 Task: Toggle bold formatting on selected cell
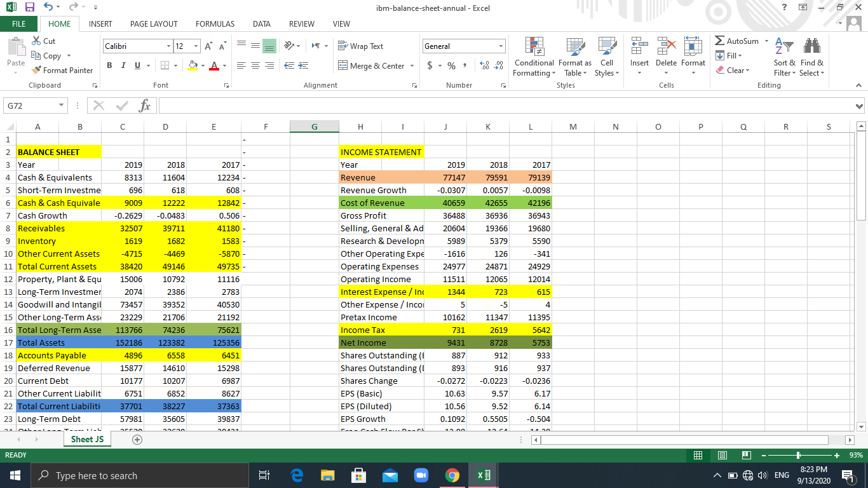tap(109, 65)
